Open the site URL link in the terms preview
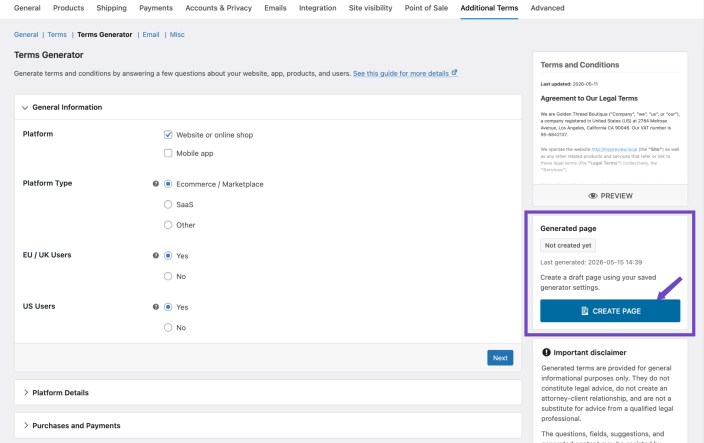 614,149
